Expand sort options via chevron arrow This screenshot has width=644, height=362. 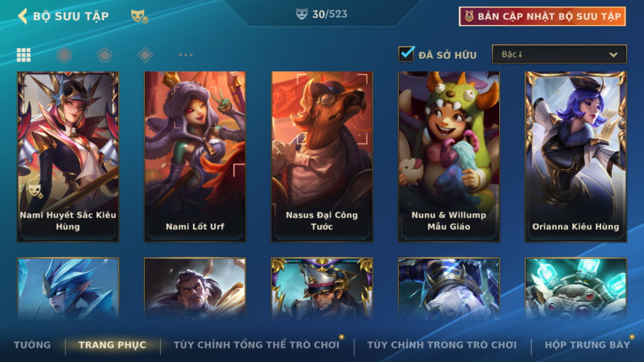(613, 55)
